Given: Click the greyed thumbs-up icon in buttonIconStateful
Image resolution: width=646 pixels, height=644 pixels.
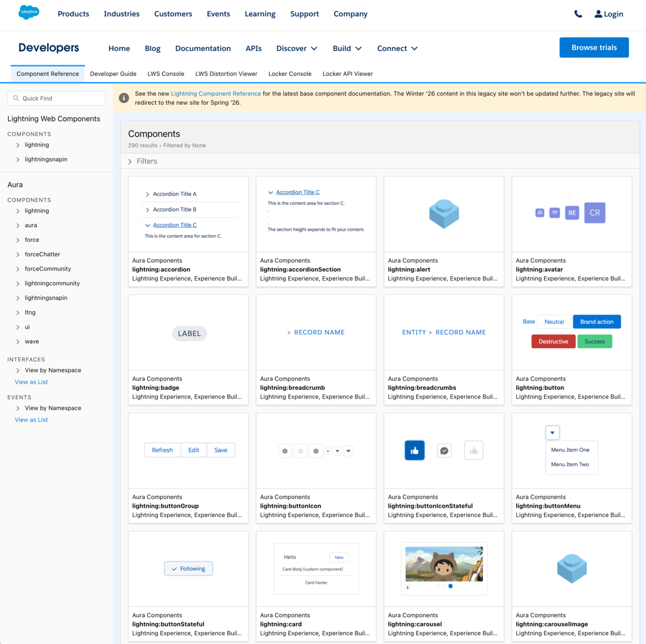Looking at the screenshot, I should 474,450.
